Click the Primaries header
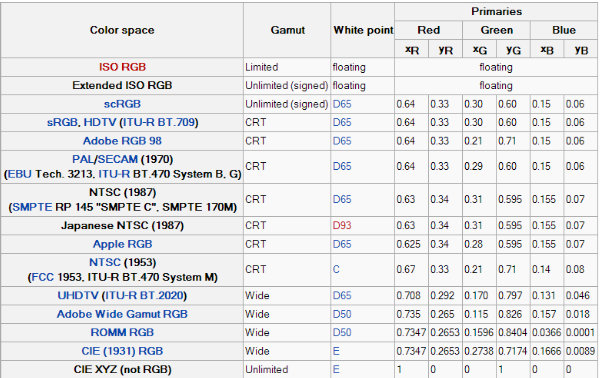This screenshot has height=378, width=600. pyautogui.click(x=496, y=11)
